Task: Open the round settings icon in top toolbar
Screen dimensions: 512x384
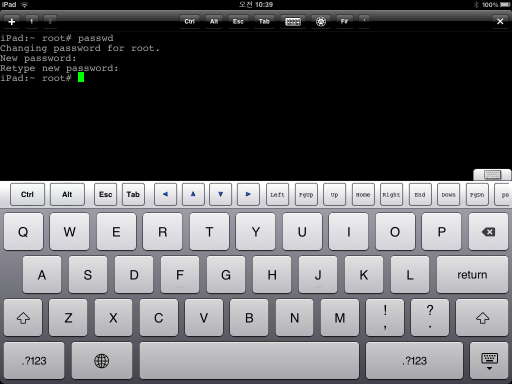Action: (x=321, y=22)
